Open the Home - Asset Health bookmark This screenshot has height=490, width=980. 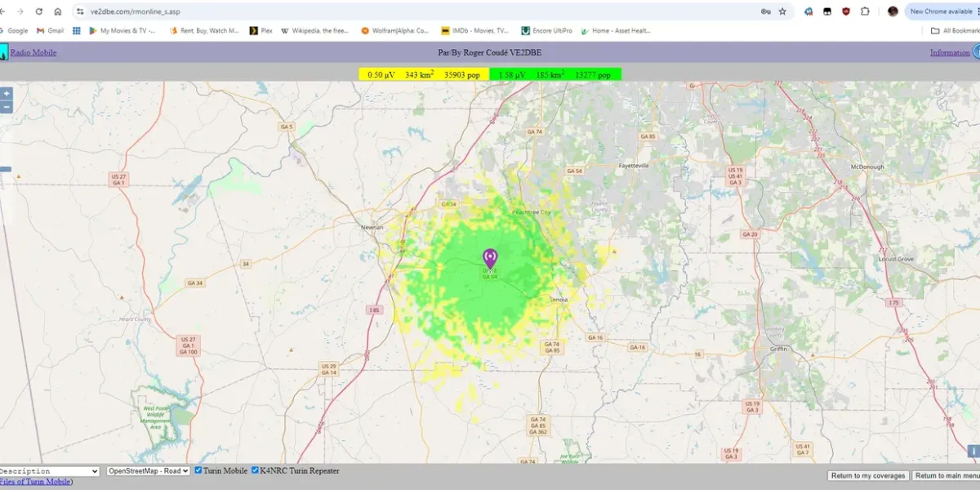(x=616, y=30)
